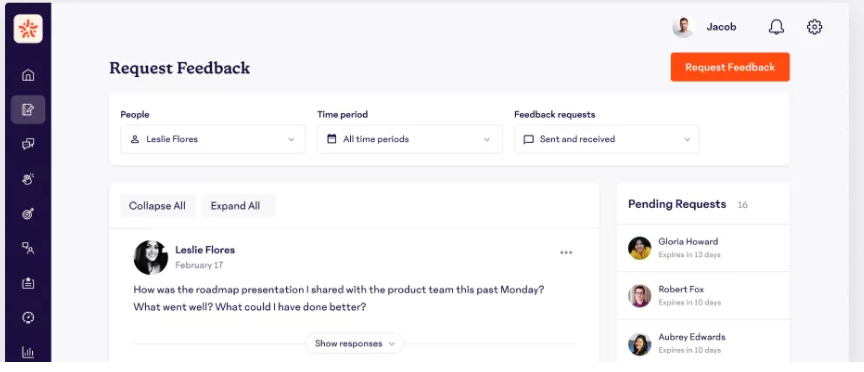
Task: Open the settings gear icon
Action: pos(814,27)
